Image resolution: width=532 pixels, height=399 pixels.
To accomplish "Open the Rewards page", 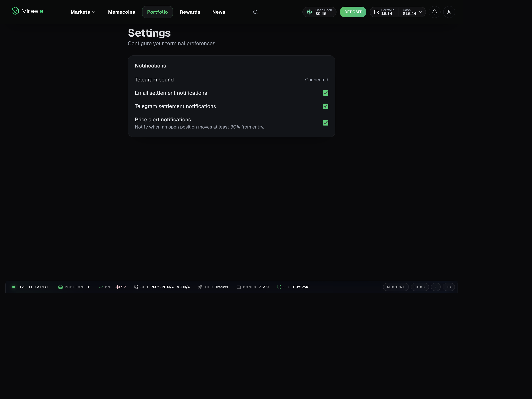I will (x=190, y=12).
